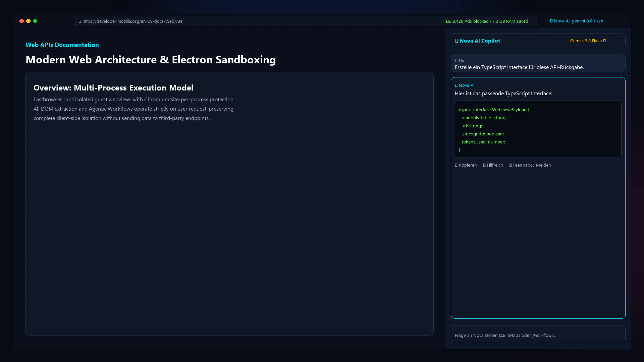Click the sentence starting 'Lastbrowser runs isolated guest webviews'
Image resolution: width=644 pixels, height=362 pixels.
coord(134,100)
